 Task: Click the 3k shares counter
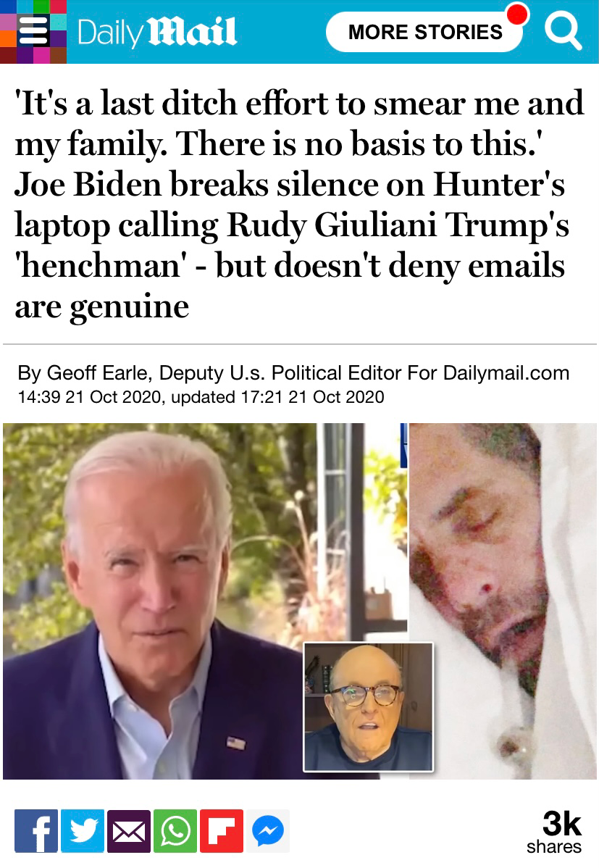(555, 832)
